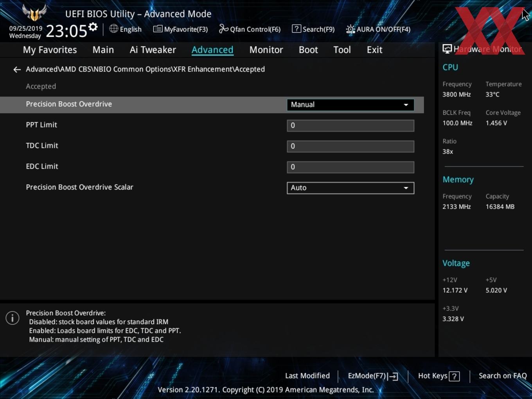Click the globe language icon
The image size is (532, 399).
(x=113, y=29)
